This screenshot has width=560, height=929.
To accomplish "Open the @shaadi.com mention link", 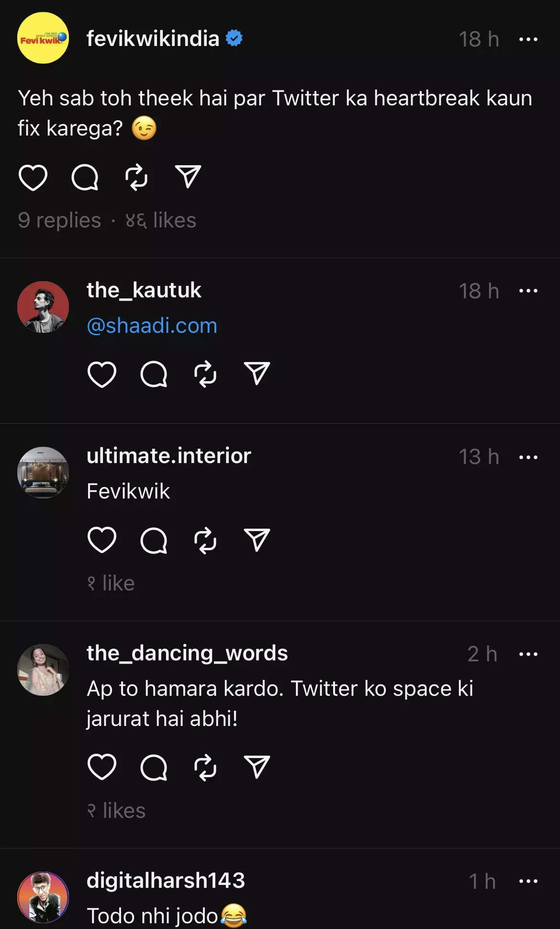I will tap(152, 326).
